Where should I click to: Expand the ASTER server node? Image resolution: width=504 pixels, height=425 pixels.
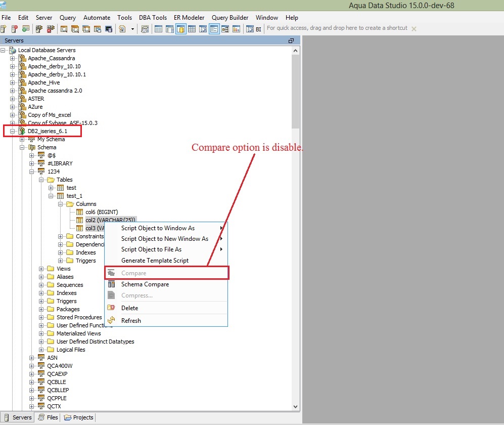click(x=12, y=99)
